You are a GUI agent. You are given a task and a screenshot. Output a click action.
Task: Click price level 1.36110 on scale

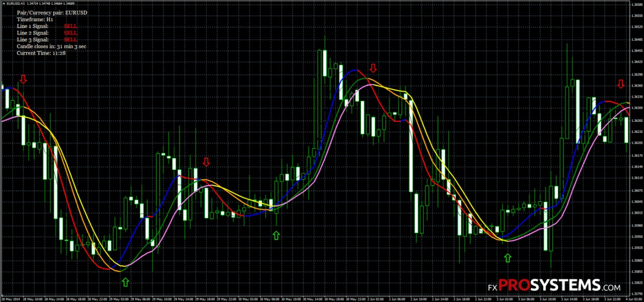point(636,178)
